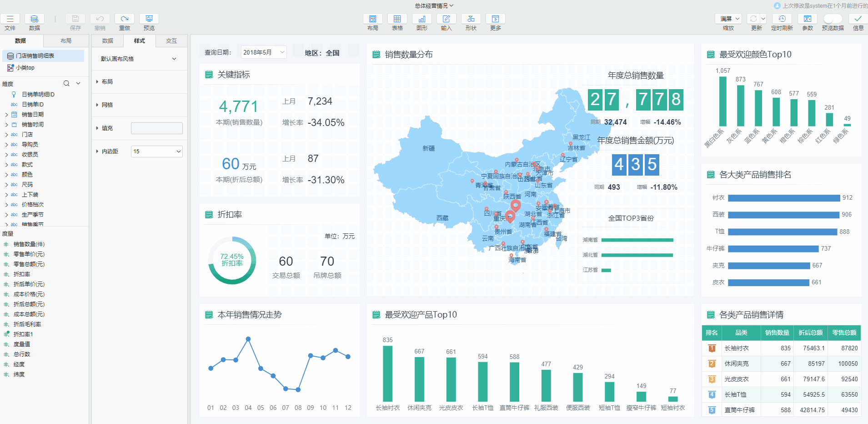This screenshot has height=424, width=868.
Task: Switch to the 交互 tab
Action: 171,41
